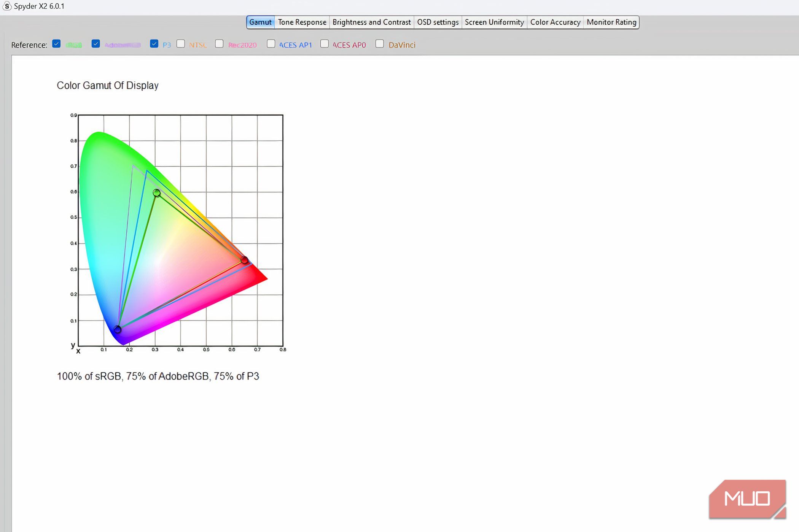
Task: Switch to the Gamut tab
Action: point(260,22)
